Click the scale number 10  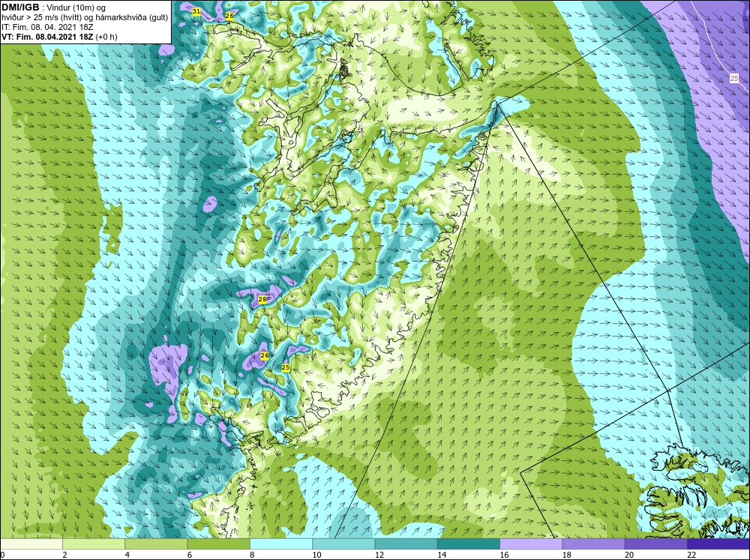316,555
